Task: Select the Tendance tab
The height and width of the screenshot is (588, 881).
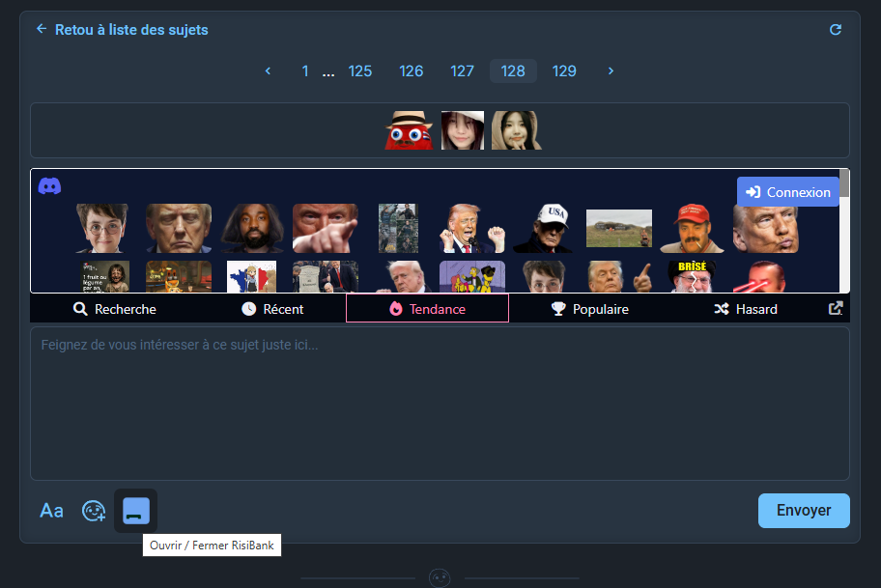Action: click(427, 309)
